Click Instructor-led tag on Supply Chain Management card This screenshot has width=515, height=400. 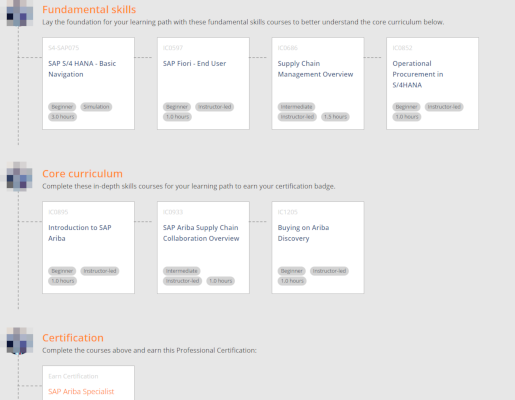coord(297,117)
